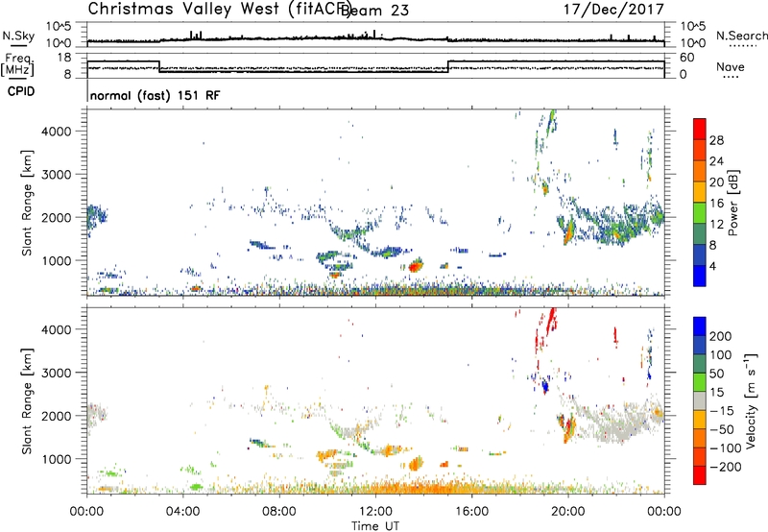This screenshot has height=532, width=768.
Task: Click the '4' tick on the power colorbar
Action: 712,266
